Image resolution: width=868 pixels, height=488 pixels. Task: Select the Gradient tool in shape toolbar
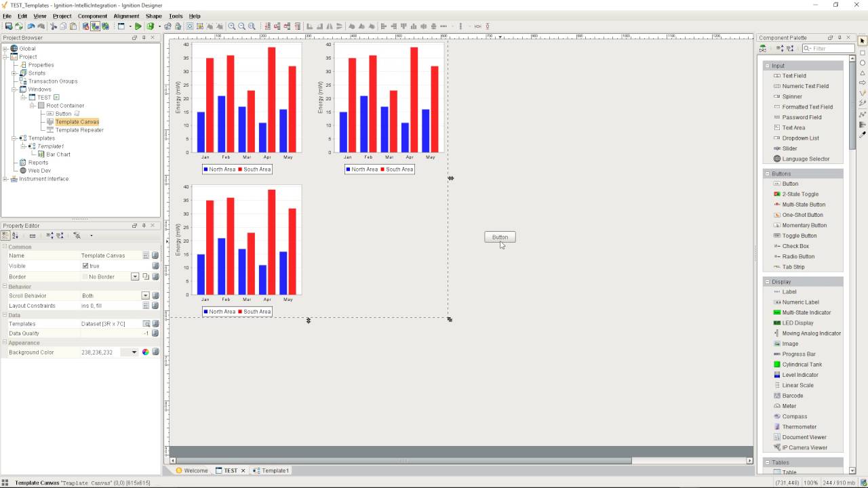point(863,125)
